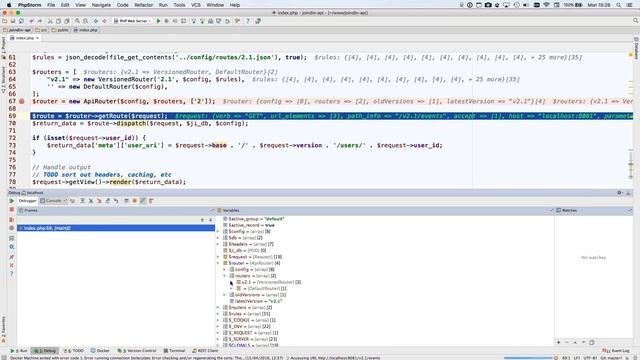Click the pin tab icon in debug sidebar
The height and width of the screenshot is (360, 640).
[x=11, y=257]
